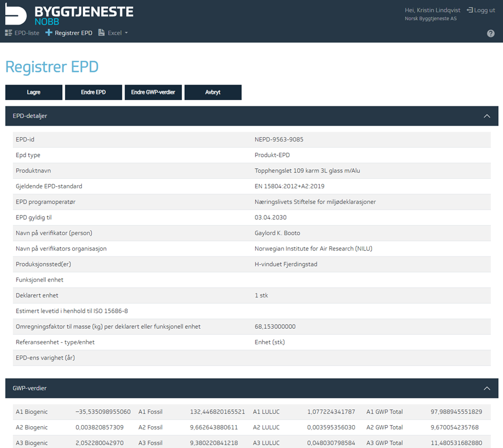Image resolution: width=503 pixels, height=448 pixels.
Task: Click the Byggtjeneste NOBB logo
Action: 69,15
